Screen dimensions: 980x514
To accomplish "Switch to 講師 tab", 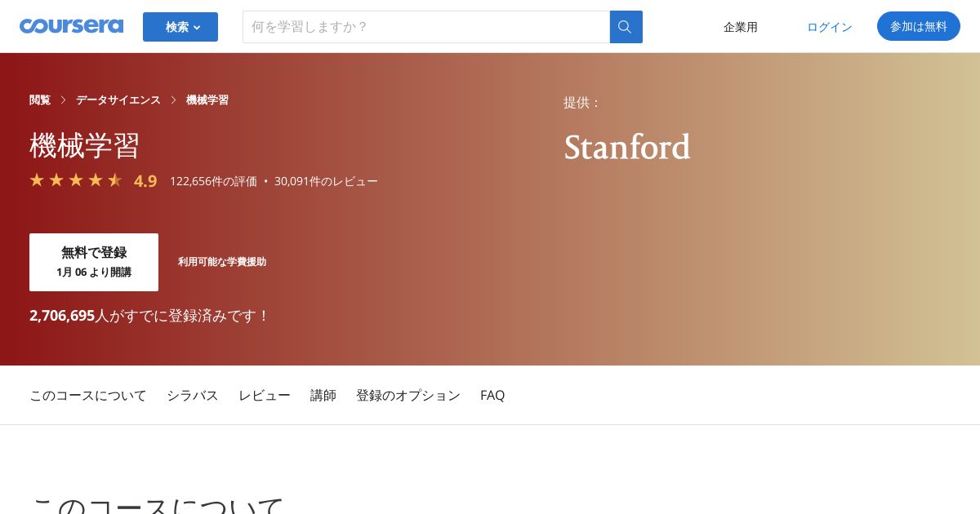I will pyautogui.click(x=323, y=395).
